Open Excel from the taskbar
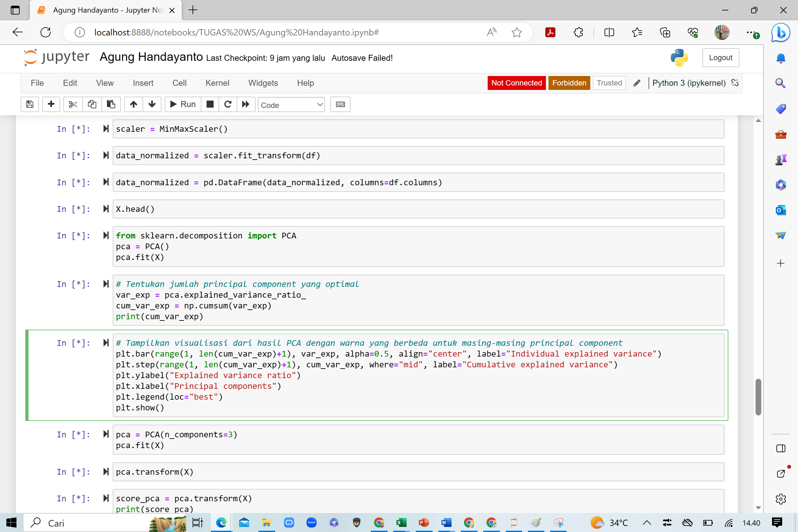The image size is (798, 532). pos(401,522)
